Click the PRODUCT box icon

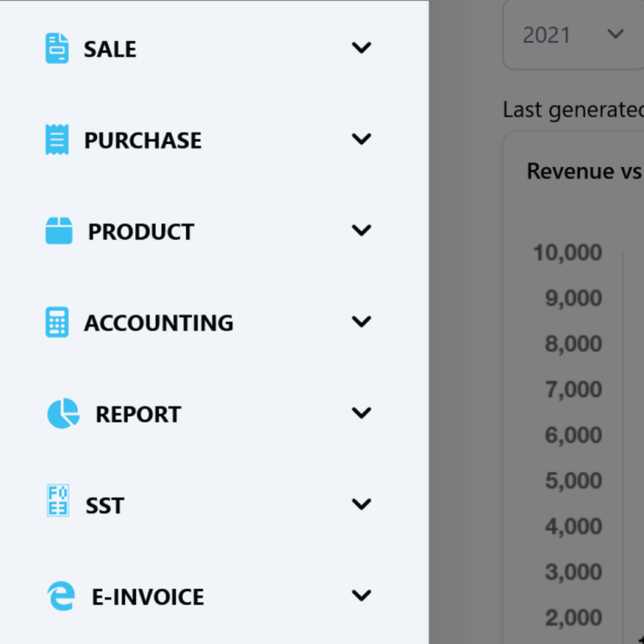(59, 231)
